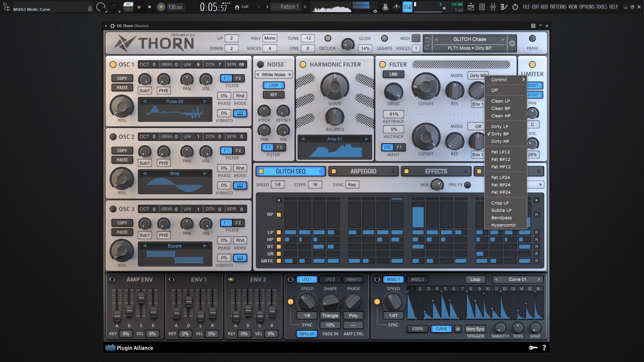Select next noise type after White Noise
The height and width of the screenshot is (362, 644).
(x=290, y=74)
